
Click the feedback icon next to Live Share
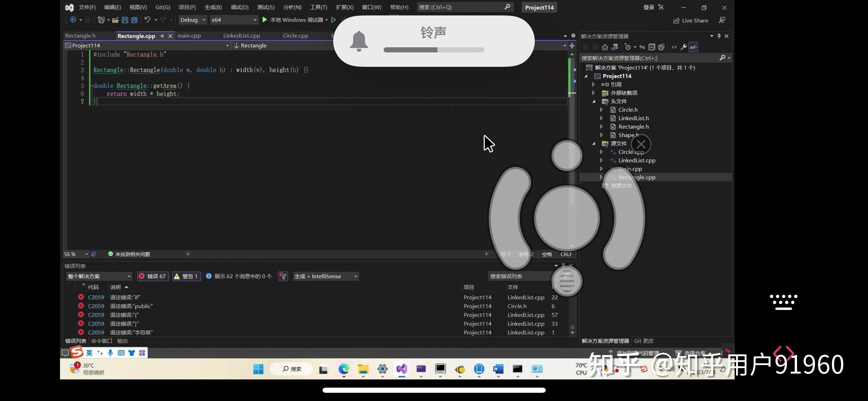(722, 20)
